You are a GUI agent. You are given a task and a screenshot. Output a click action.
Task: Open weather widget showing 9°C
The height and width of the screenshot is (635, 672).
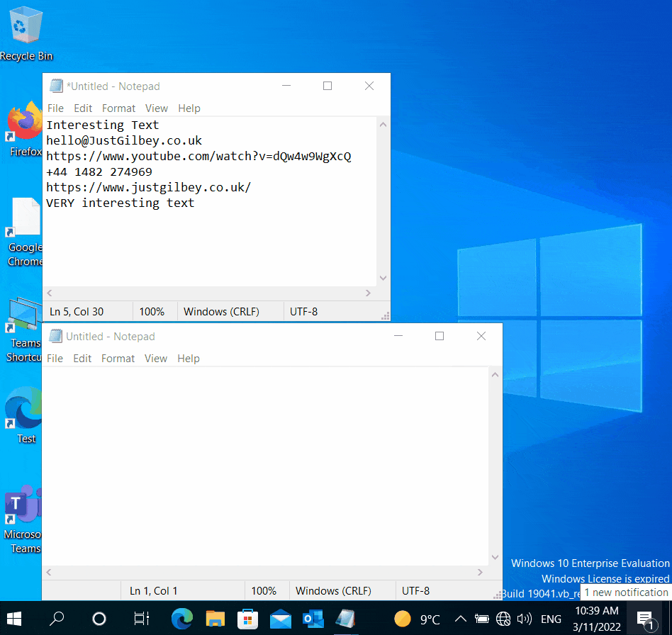[x=417, y=619]
